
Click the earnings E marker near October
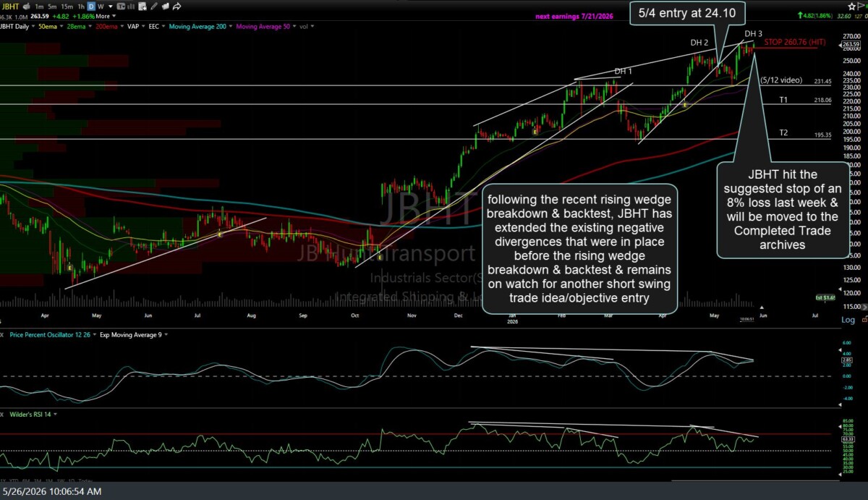pyautogui.click(x=380, y=257)
